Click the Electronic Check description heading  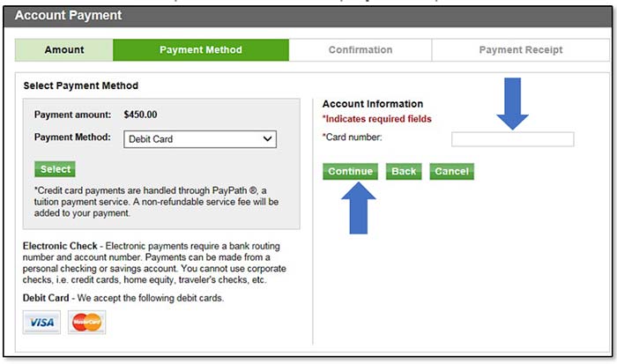coord(60,246)
